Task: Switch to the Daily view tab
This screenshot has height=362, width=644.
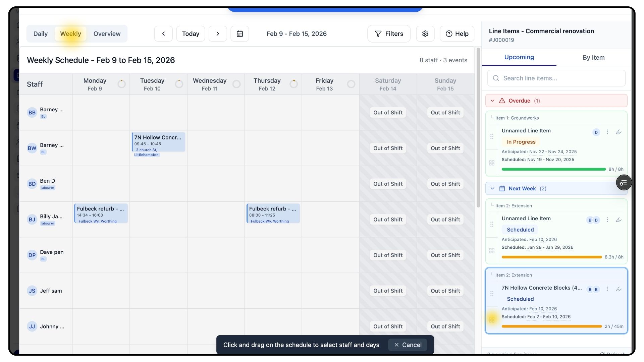Action: tap(41, 34)
